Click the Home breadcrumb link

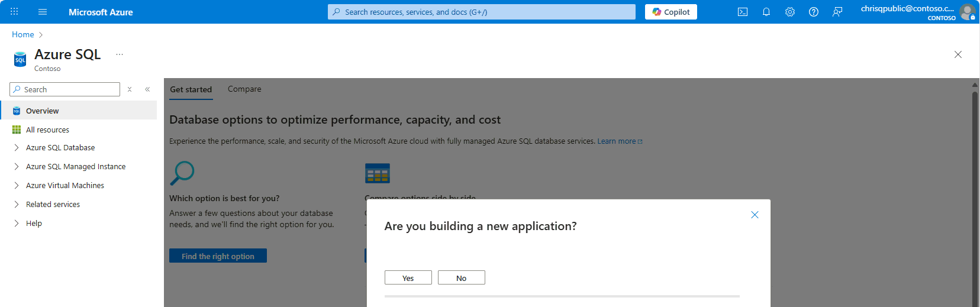(x=23, y=35)
